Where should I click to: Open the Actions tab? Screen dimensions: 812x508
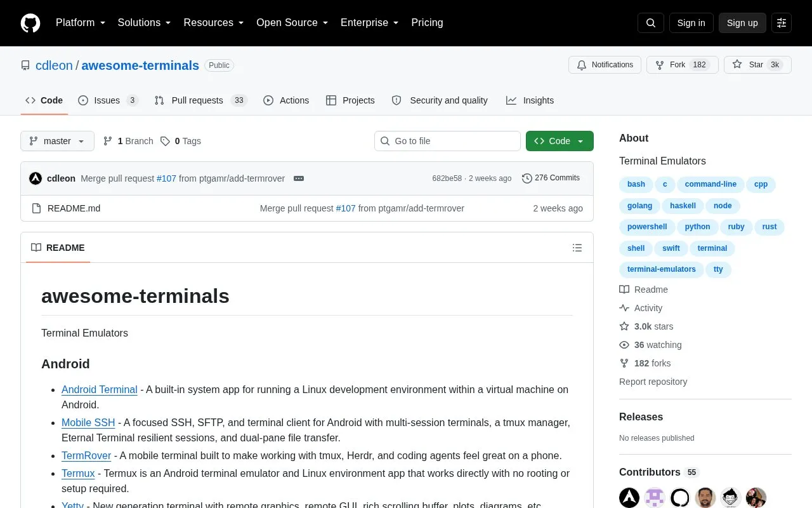286,100
